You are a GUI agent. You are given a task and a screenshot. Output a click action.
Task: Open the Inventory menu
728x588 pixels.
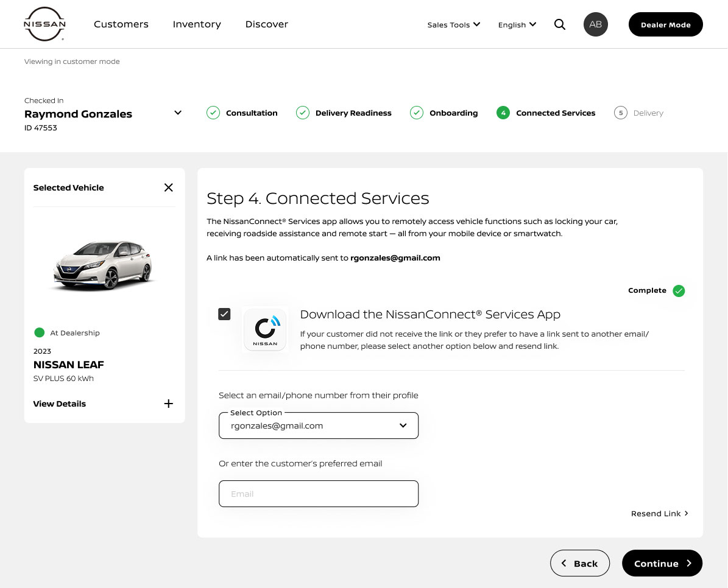pos(197,24)
